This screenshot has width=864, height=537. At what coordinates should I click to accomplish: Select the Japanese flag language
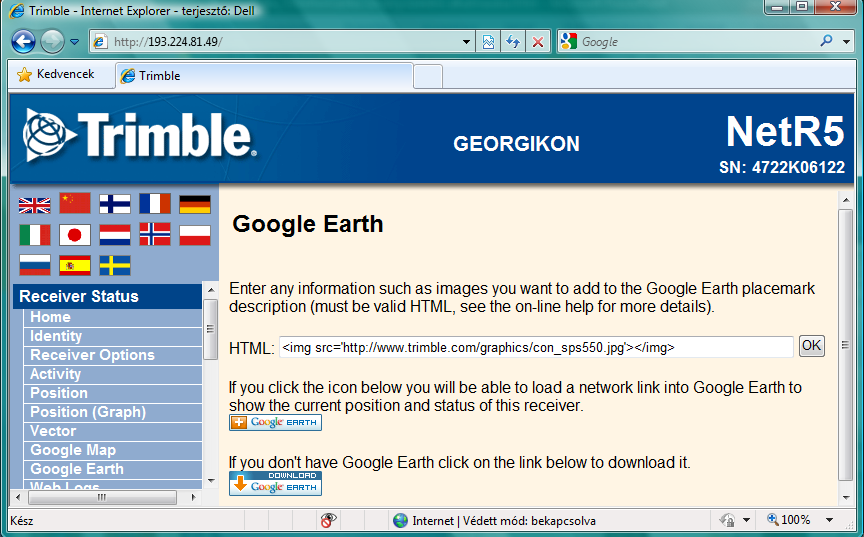coord(75,235)
